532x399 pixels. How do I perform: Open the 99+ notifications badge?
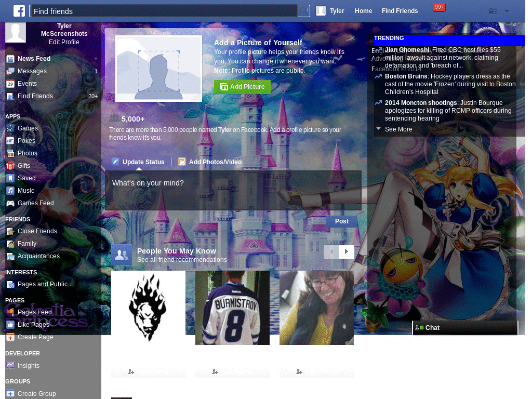(x=439, y=7)
